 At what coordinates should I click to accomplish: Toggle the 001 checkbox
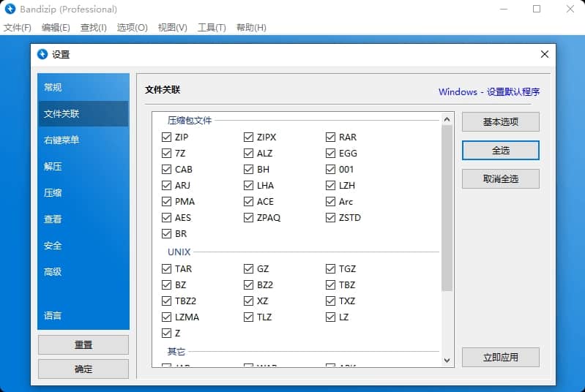[x=330, y=169]
